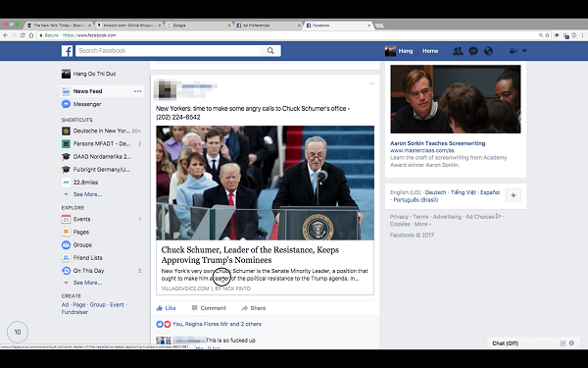Screen dimensions: 588x368
Task: Switch language to Português (Brasil)
Action: tap(416, 200)
